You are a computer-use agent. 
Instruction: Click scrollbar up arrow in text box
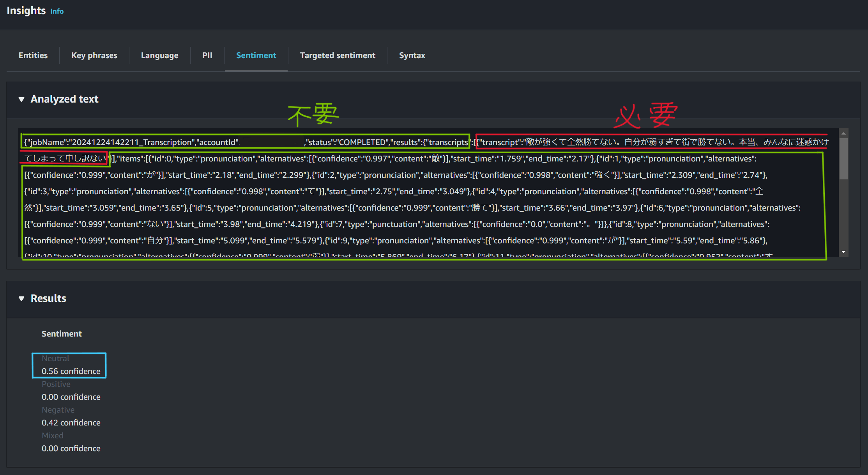(843, 133)
